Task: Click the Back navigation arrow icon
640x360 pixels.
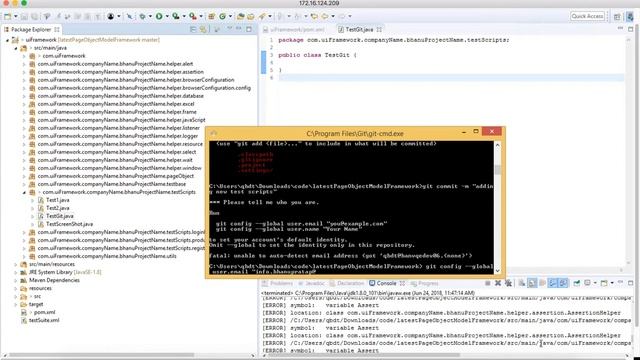Action: [x=324, y=16]
